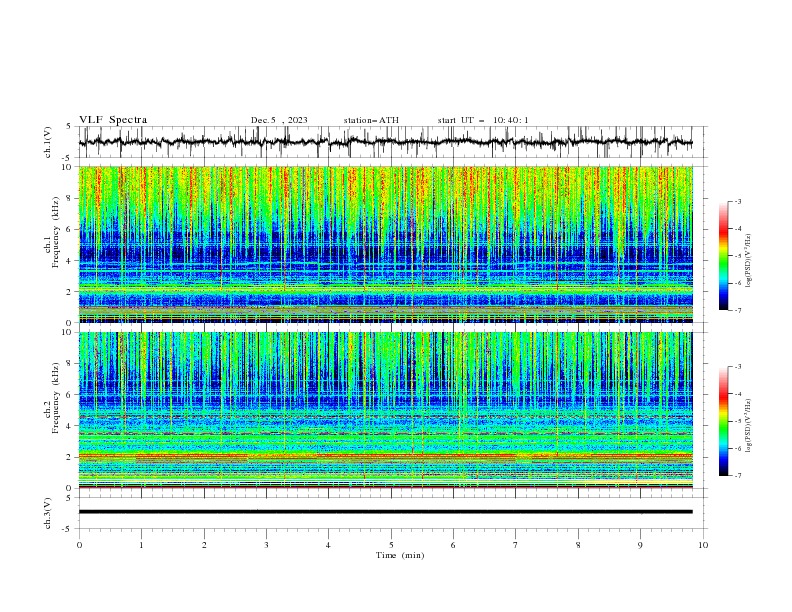Click time axis tick label "7"
Image resolution: width=792 pixels, height=612 pixels.
coord(515,545)
